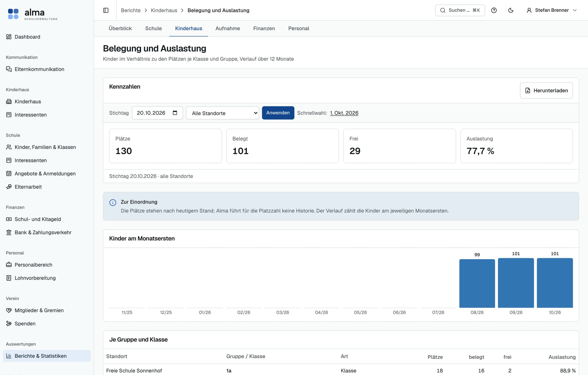The image size is (588, 375).
Task: Click the Anwenden button
Action: (x=278, y=113)
